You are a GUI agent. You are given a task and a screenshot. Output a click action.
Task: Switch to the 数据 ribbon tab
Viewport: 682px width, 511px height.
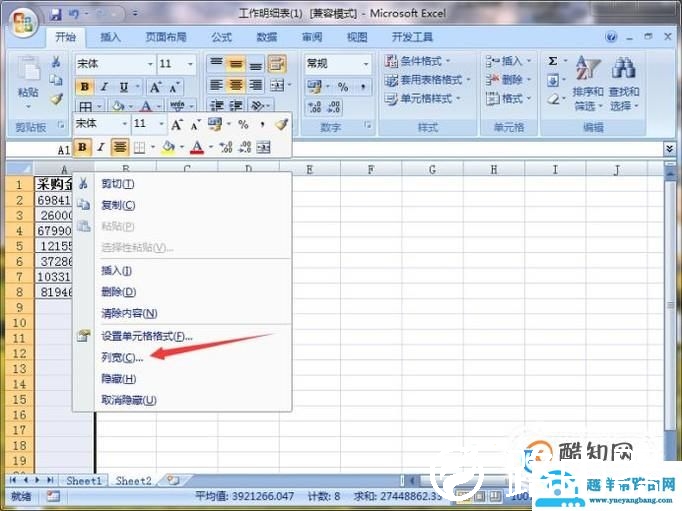267,37
